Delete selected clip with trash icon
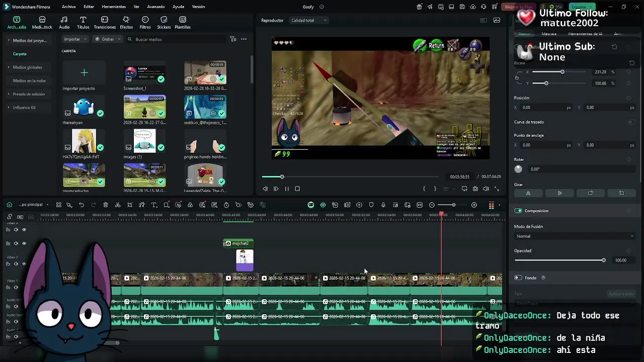This screenshot has height=362, width=644. [106, 205]
